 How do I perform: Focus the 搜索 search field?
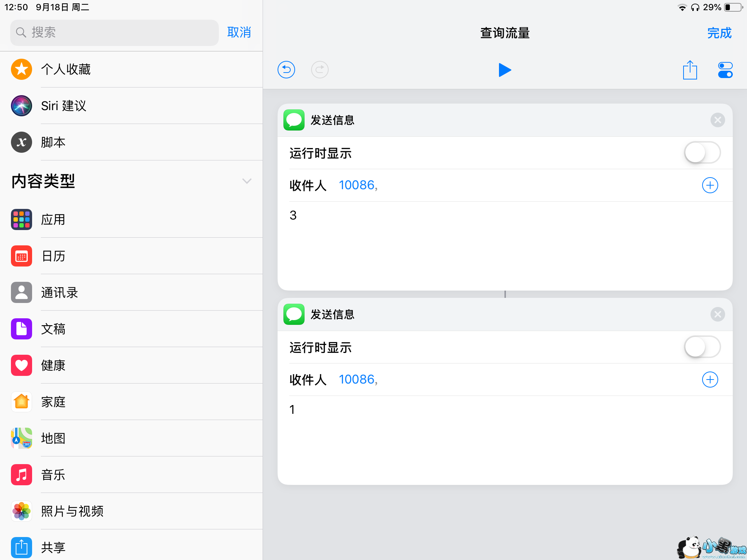click(x=115, y=32)
